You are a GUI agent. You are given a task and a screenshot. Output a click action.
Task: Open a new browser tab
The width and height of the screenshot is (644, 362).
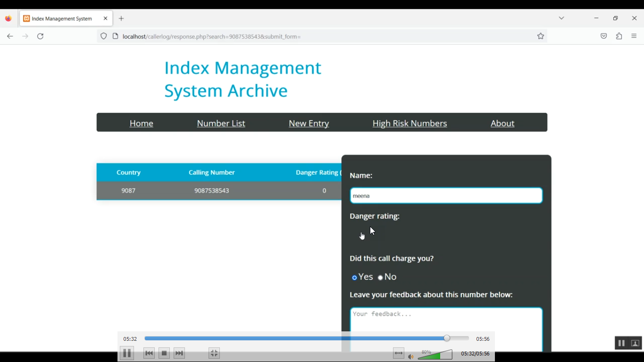tap(121, 18)
